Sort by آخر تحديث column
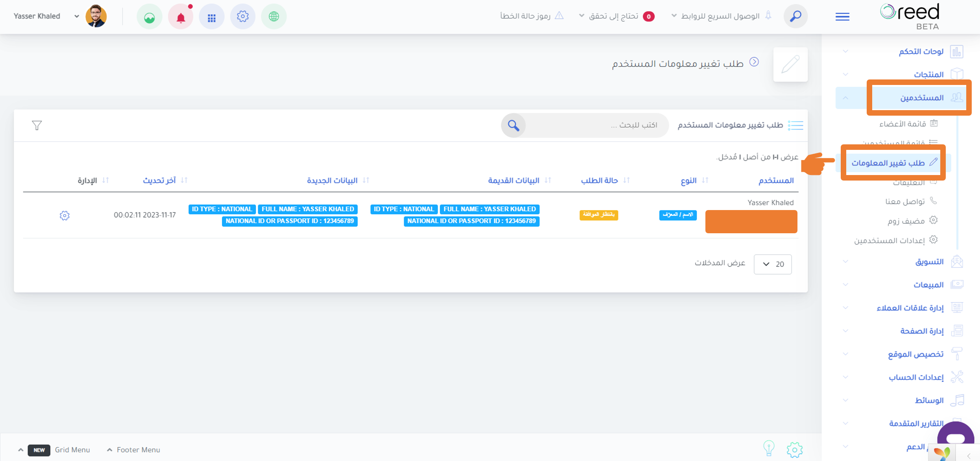980x461 pixels. tap(165, 180)
